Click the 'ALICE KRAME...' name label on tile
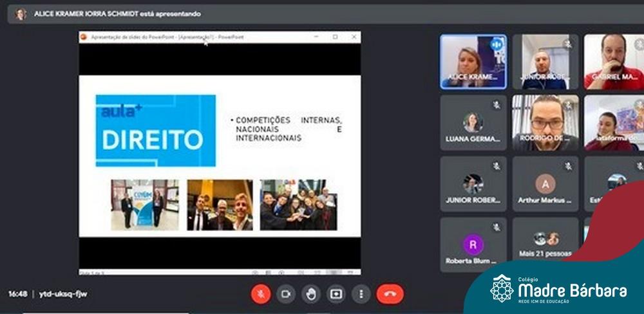Image resolution: width=644 pixels, height=314 pixels. point(472,77)
